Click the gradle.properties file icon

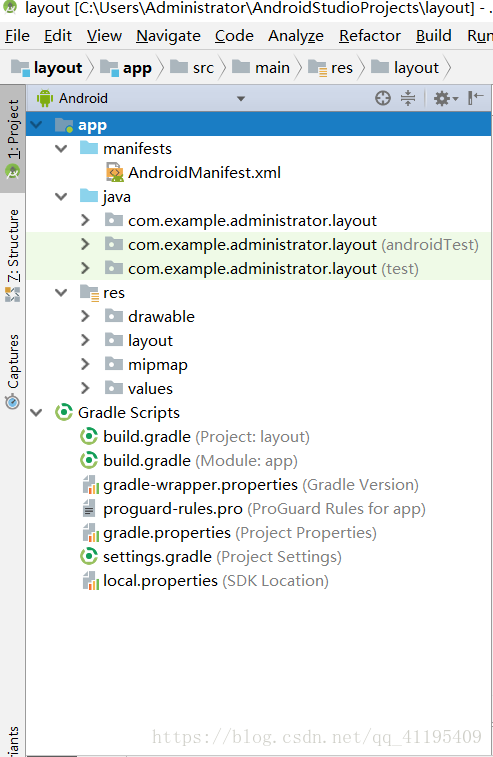[90, 533]
